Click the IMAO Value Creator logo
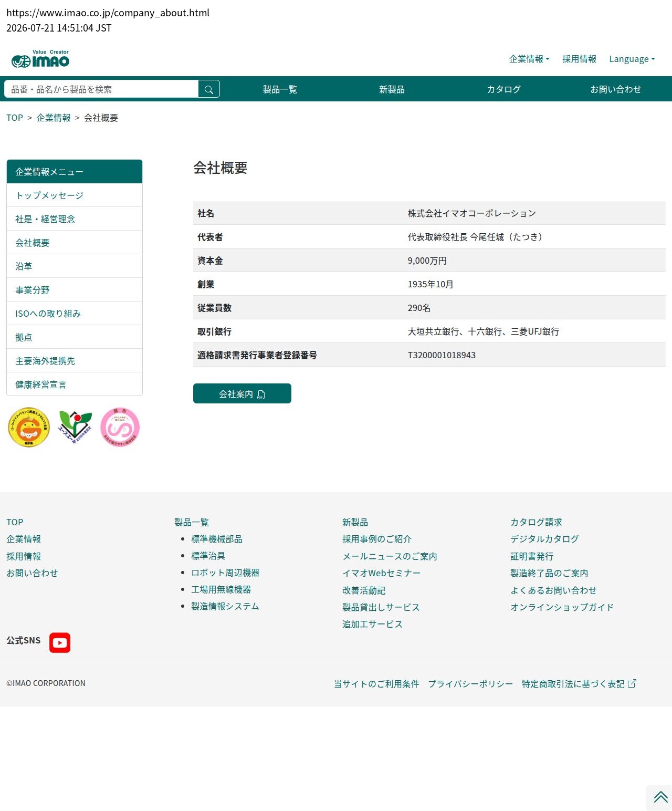Screen dimensions: 672x811 click(x=40, y=59)
